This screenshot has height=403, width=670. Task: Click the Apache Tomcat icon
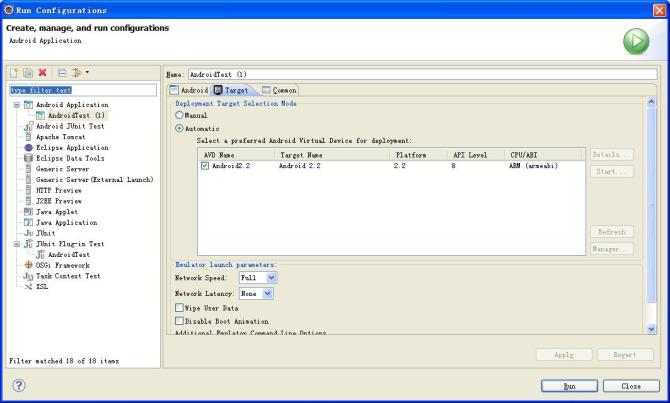28,137
